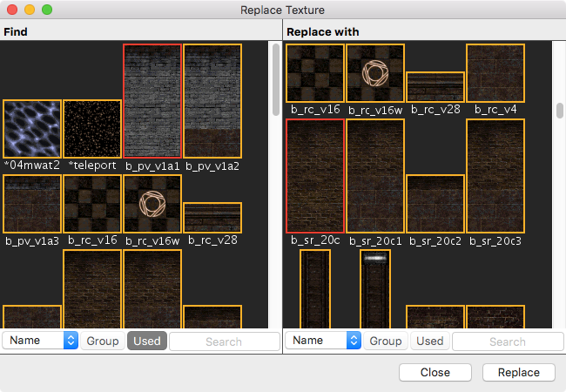
Task: Click the Replace with panel scrollbar
Action: [x=560, y=111]
